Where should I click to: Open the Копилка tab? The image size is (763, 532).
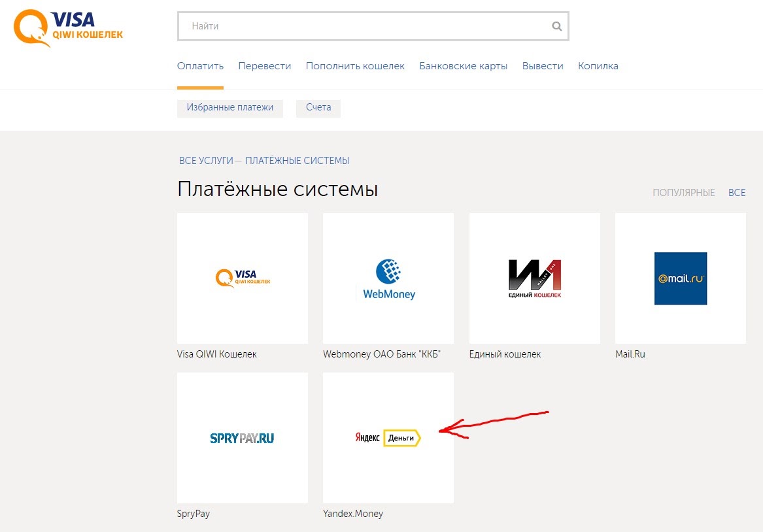(598, 66)
